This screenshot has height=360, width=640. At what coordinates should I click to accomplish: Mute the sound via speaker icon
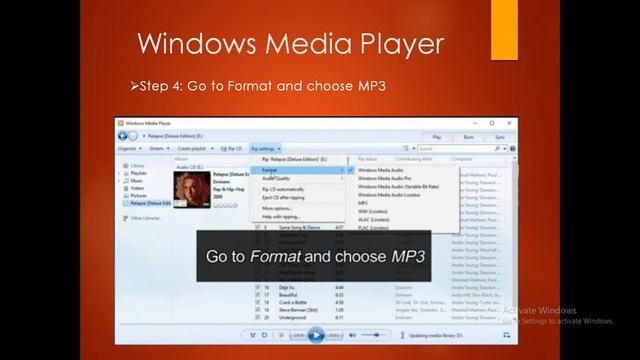point(352,335)
